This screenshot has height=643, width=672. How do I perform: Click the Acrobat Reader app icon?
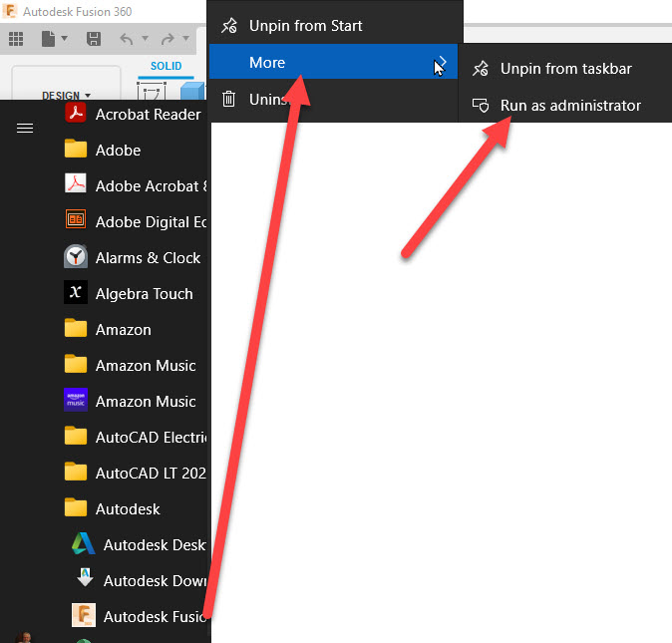click(76, 113)
